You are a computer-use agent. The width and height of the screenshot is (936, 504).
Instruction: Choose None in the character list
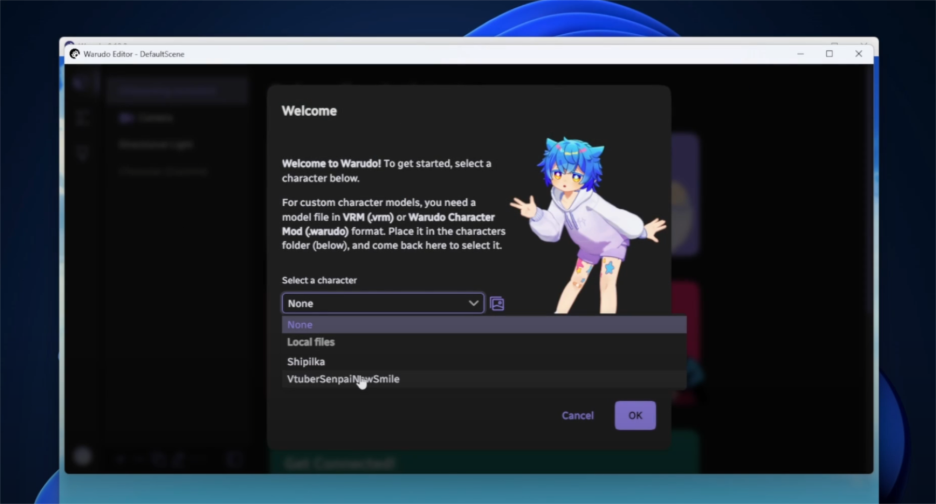[484, 325]
